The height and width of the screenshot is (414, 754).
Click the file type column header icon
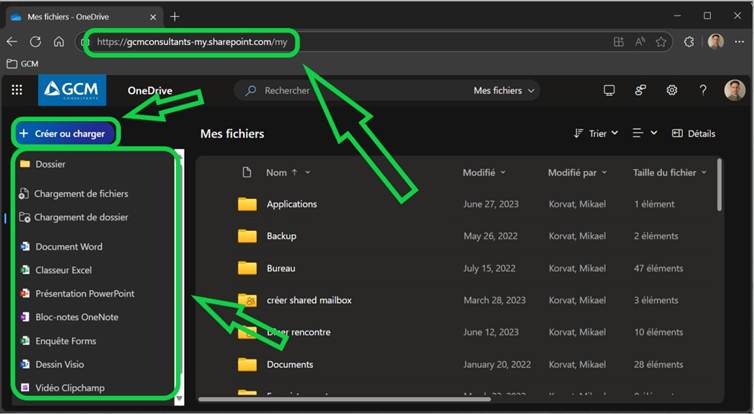(x=247, y=172)
